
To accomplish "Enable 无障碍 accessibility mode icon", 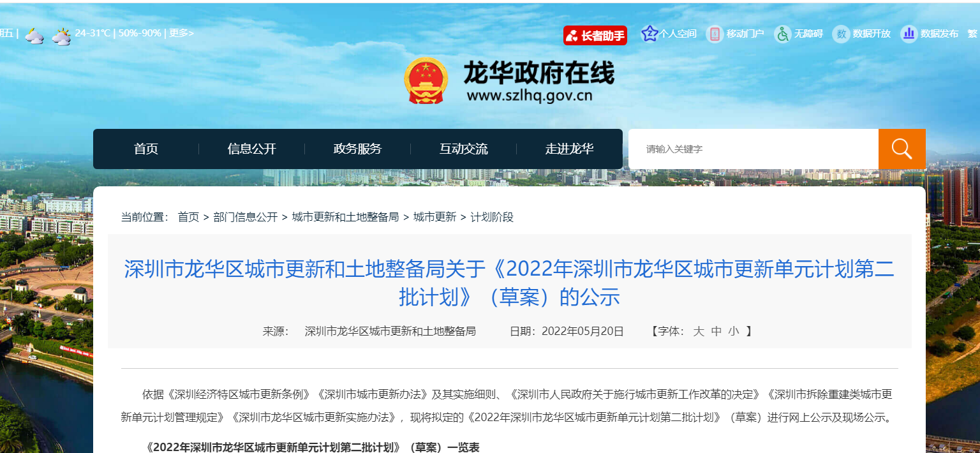I will click(782, 34).
